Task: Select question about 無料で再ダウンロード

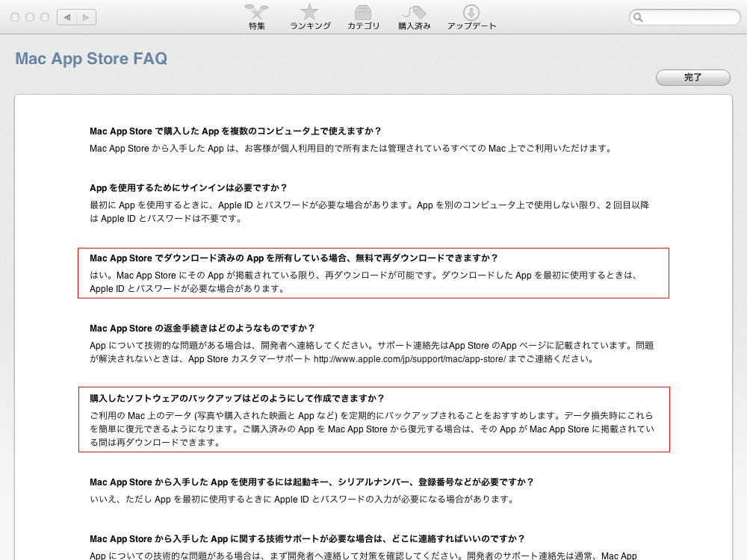Action: [x=294, y=258]
